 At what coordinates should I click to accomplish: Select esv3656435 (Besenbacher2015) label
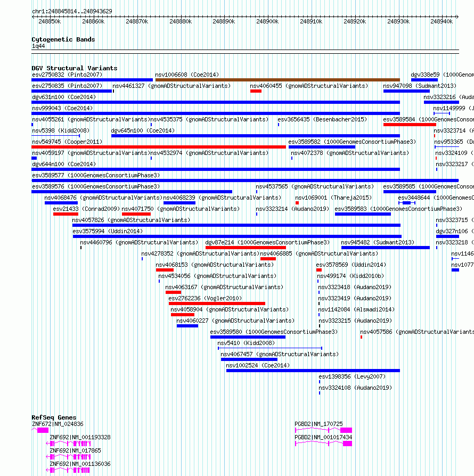tap(322, 120)
